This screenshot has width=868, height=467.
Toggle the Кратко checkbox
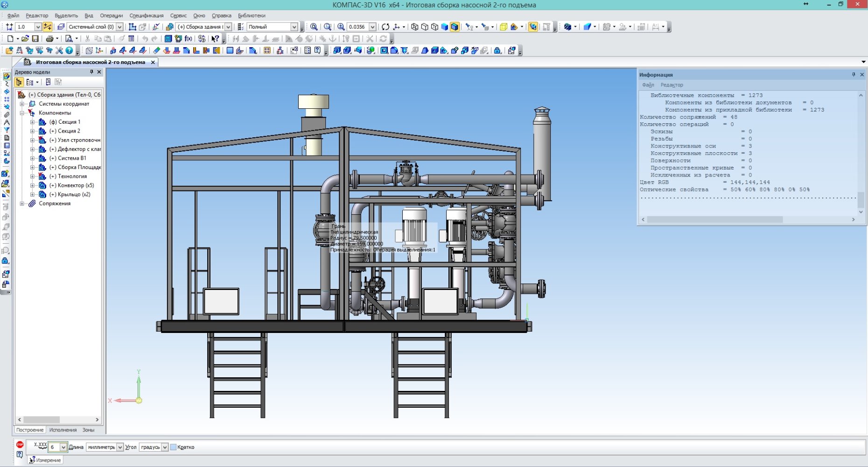pos(174,447)
